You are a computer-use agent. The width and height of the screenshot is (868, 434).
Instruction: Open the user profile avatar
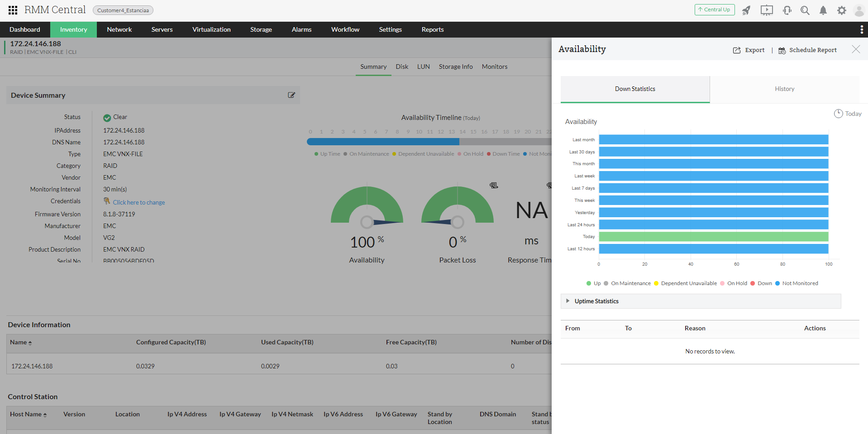[858, 10]
